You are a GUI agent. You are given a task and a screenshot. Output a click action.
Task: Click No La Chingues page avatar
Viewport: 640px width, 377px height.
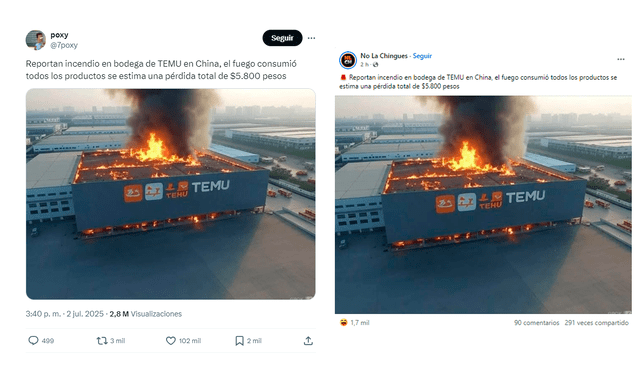[x=348, y=60]
